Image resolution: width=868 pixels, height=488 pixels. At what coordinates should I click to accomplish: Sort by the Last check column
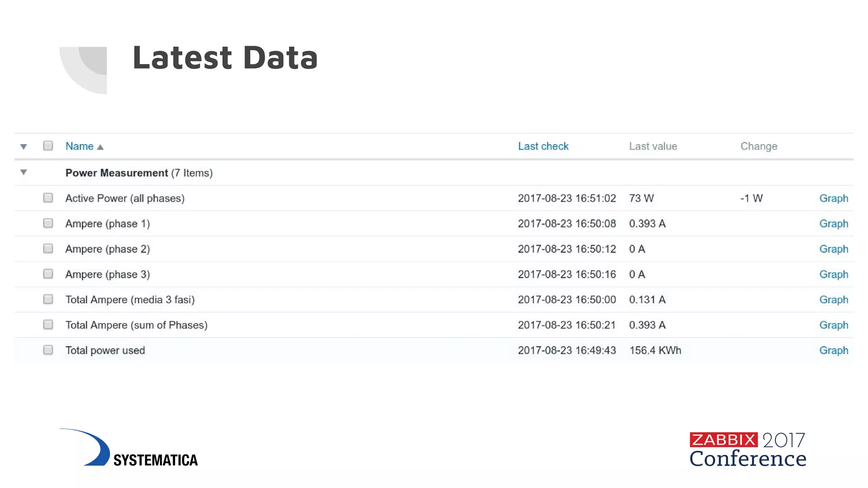543,146
